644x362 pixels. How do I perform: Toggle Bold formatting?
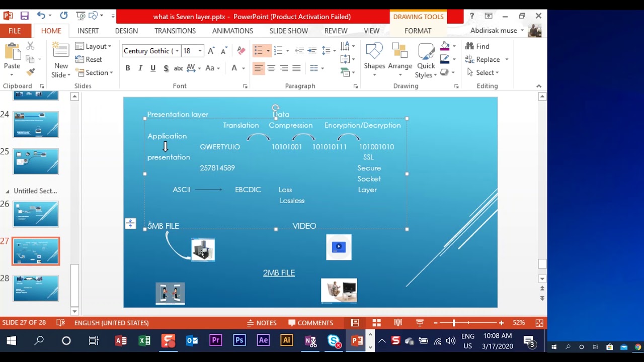coord(128,68)
